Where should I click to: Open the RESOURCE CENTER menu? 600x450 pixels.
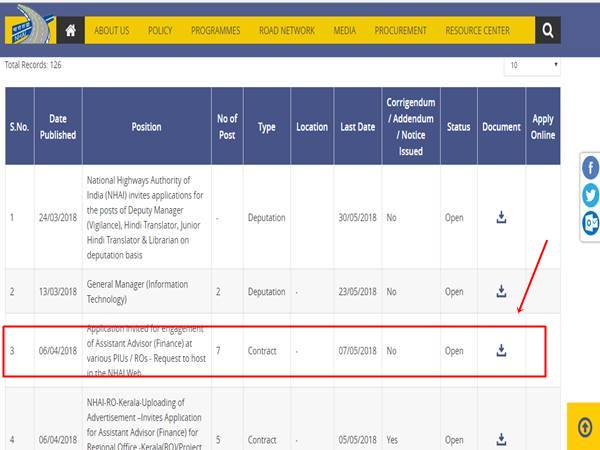pyautogui.click(x=478, y=31)
